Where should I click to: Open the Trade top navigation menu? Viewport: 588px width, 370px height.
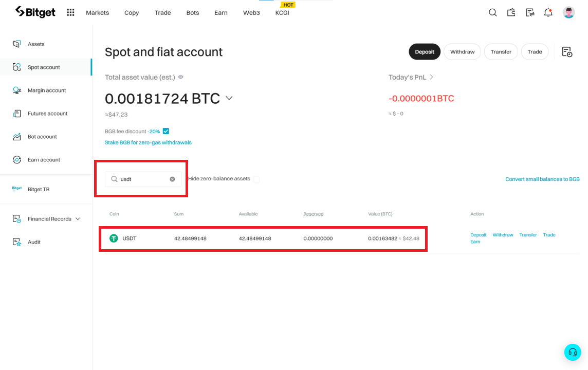tap(163, 12)
